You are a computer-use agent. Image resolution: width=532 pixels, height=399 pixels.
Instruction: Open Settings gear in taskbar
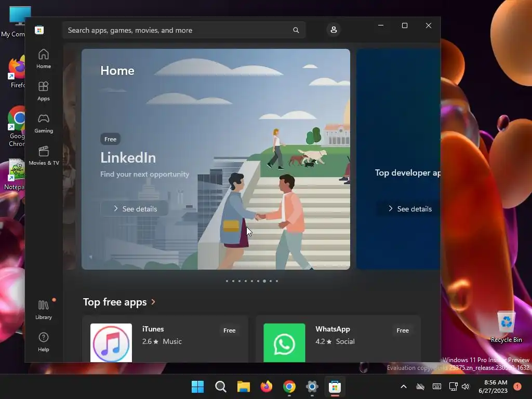[x=312, y=387]
